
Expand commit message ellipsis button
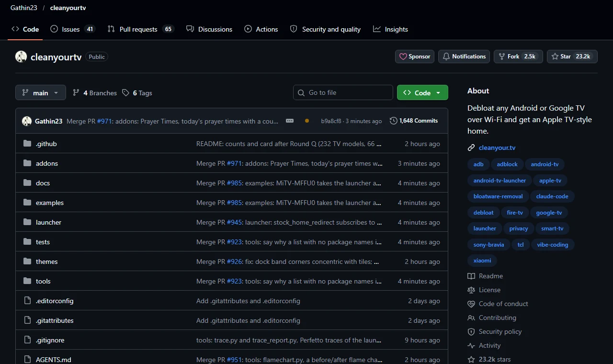click(290, 121)
